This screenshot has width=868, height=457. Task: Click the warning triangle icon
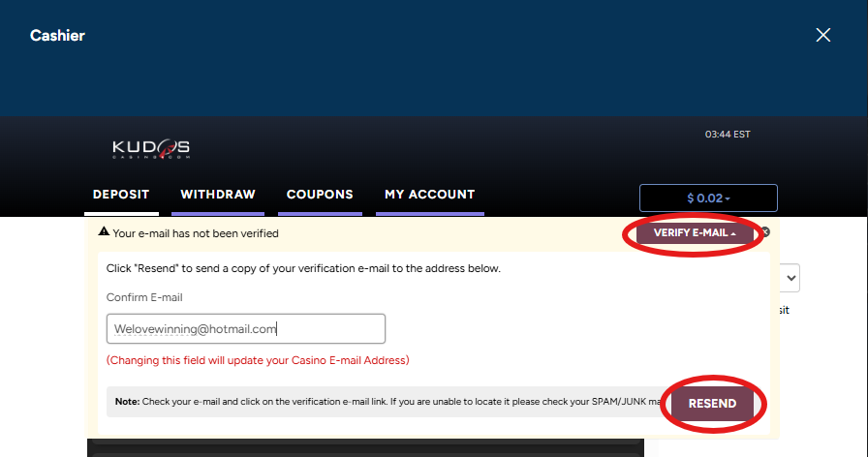[x=104, y=232]
